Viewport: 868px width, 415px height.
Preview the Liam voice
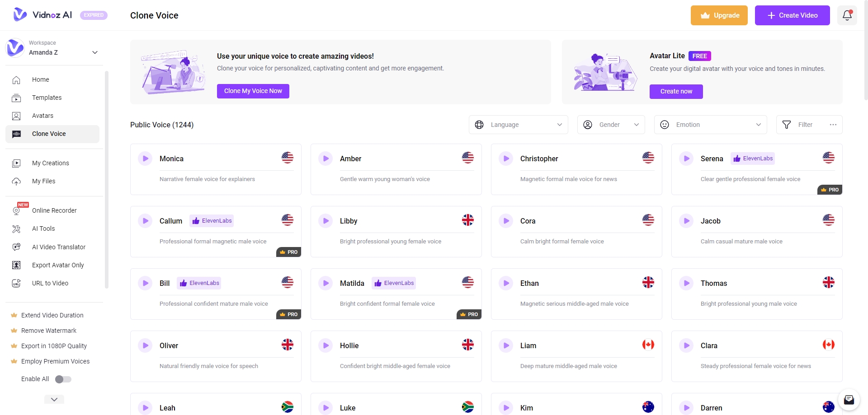[x=506, y=345]
